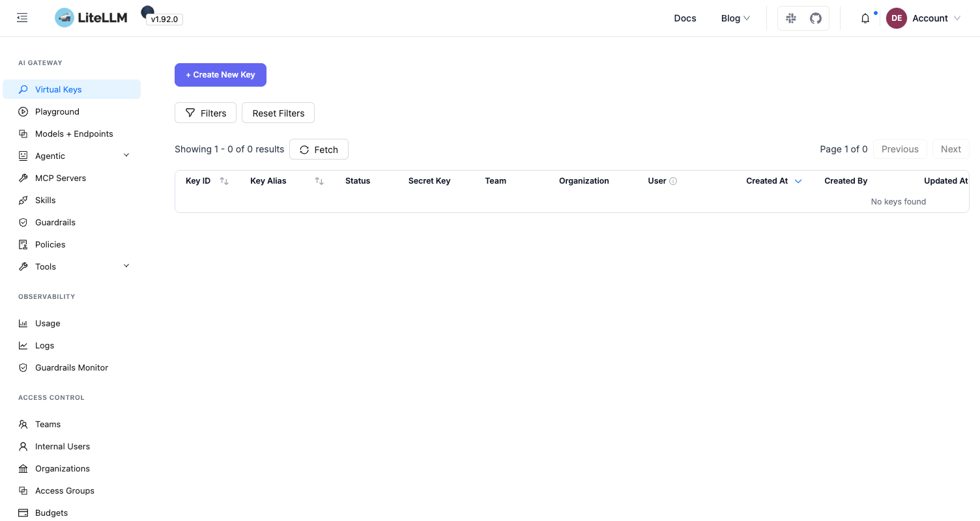Click the v1.92.0 version badge
This screenshot has height=521, width=980.
[x=164, y=20]
